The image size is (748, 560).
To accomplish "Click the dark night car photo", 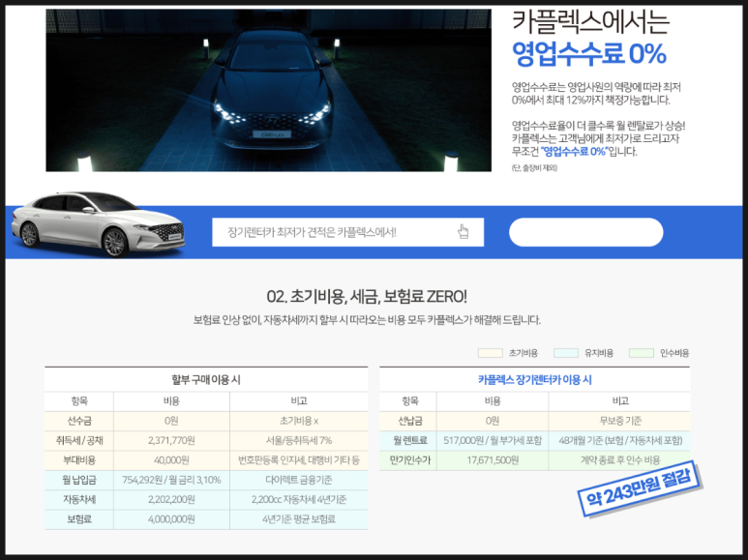I will tap(269, 90).
